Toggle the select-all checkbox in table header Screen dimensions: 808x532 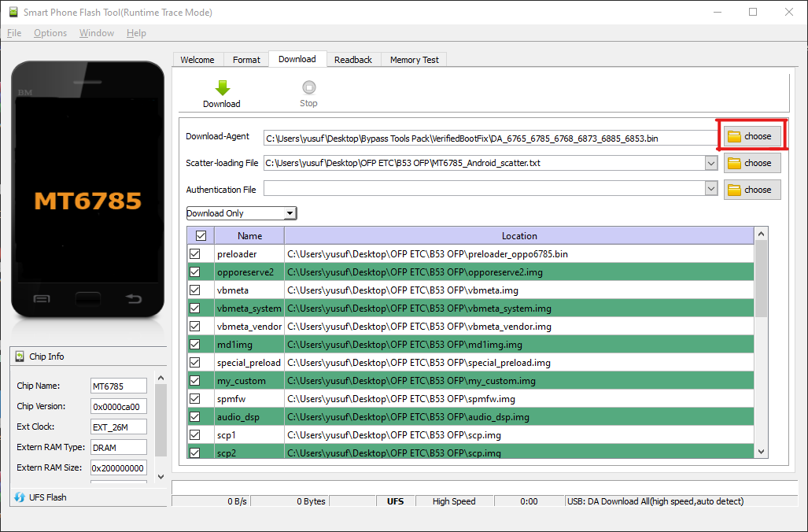pyautogui.click(x=201, y=235)
